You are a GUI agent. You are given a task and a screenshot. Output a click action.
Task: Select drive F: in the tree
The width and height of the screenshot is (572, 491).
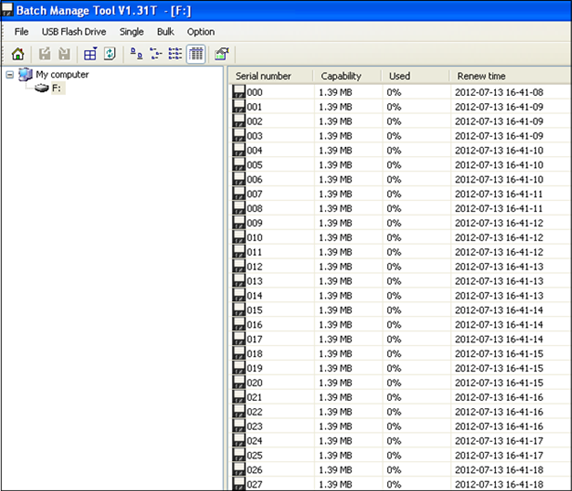pyautogui.click(x=56, y=88)
